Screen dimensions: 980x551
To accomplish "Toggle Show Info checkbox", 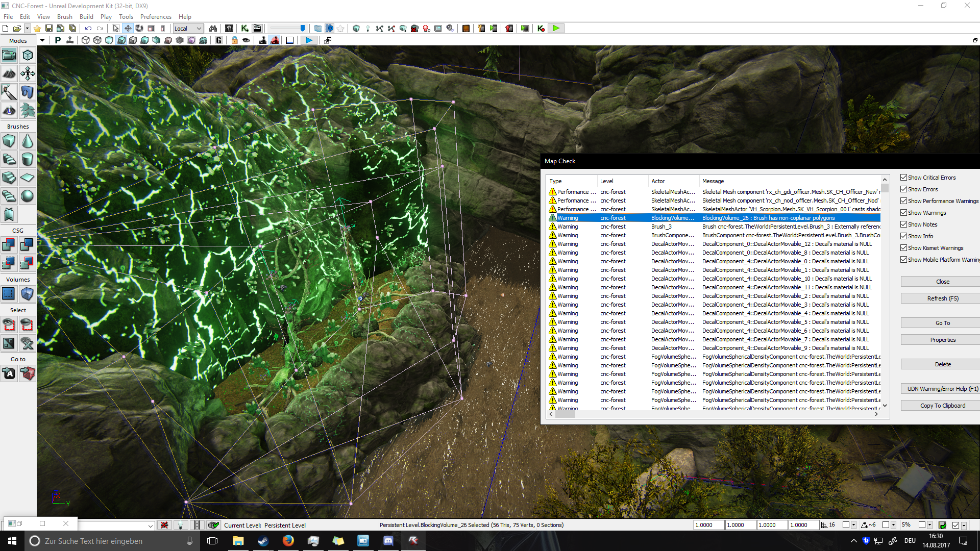I will (x=904, y=236).
